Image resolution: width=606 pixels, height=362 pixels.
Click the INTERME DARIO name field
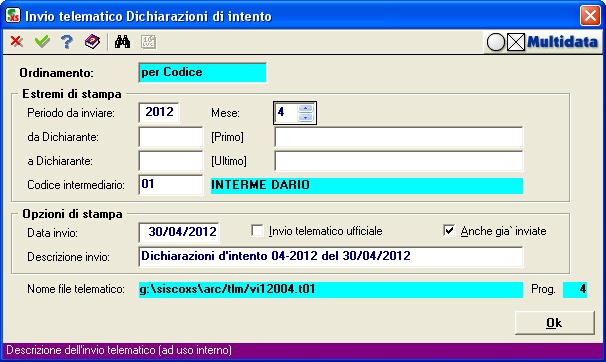[x=366, y=185]
